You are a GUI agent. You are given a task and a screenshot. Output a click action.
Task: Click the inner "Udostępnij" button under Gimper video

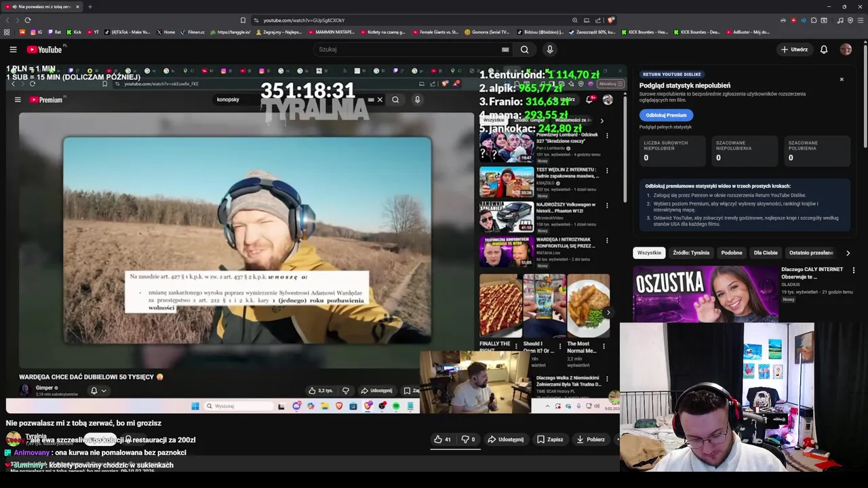tap(376, 390)
